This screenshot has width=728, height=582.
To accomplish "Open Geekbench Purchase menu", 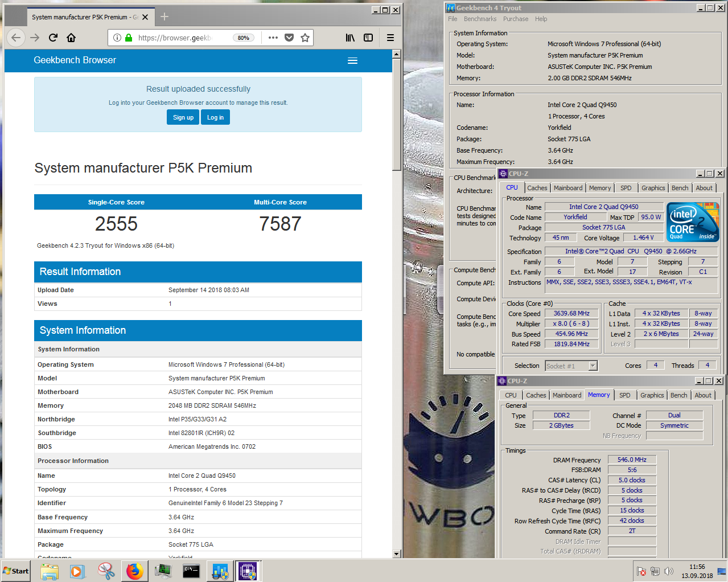I will (516, 19).
